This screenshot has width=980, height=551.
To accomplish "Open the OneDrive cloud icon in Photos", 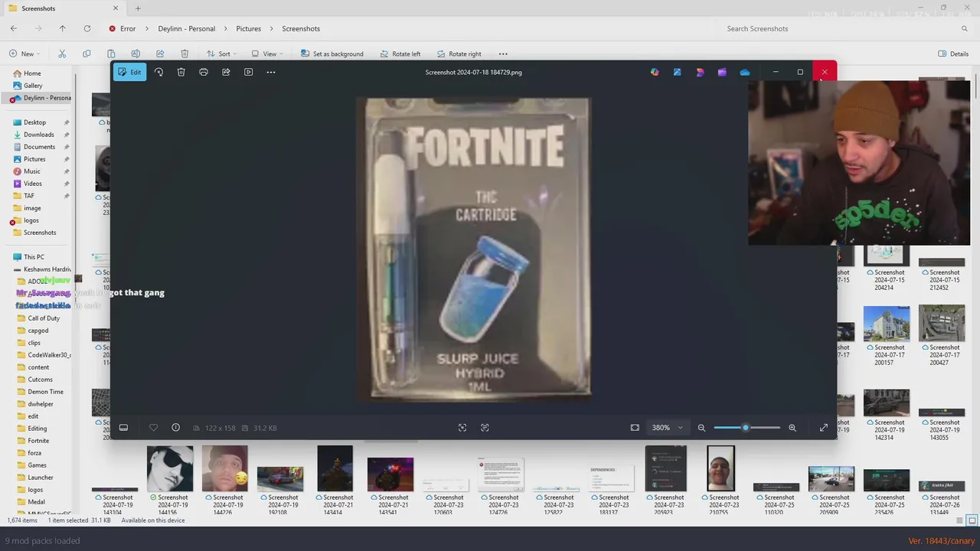I will click(x=745, y=72).
